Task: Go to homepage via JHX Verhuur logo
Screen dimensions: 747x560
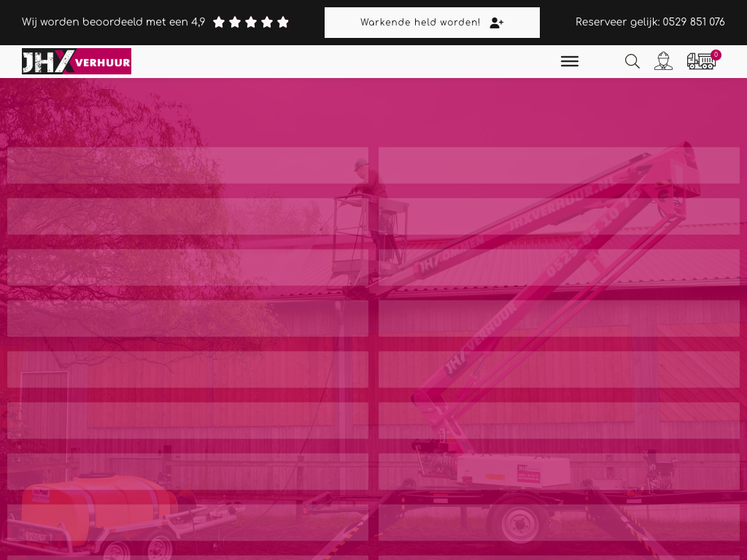Action: [77, 61]
